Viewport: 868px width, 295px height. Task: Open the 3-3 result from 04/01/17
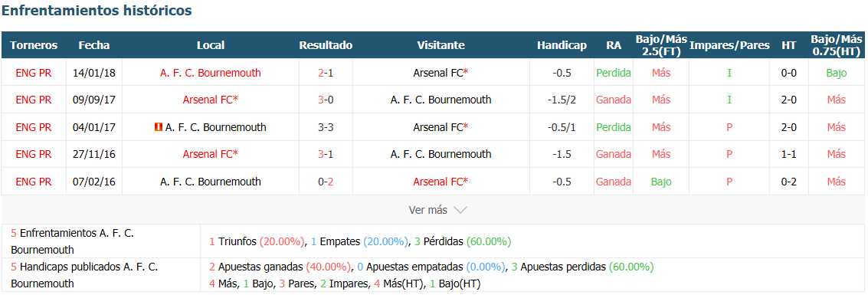pyautogui.click(x=326, y=127)
